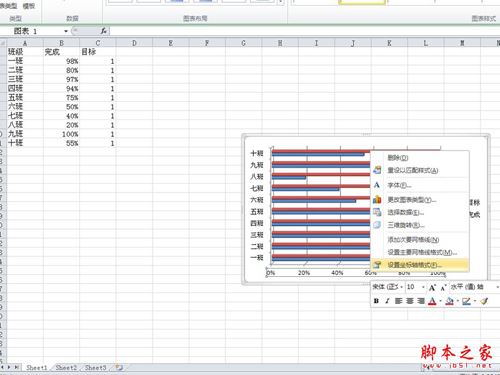
Task: Center text using mini toolbar
Action: coord(410,301)
